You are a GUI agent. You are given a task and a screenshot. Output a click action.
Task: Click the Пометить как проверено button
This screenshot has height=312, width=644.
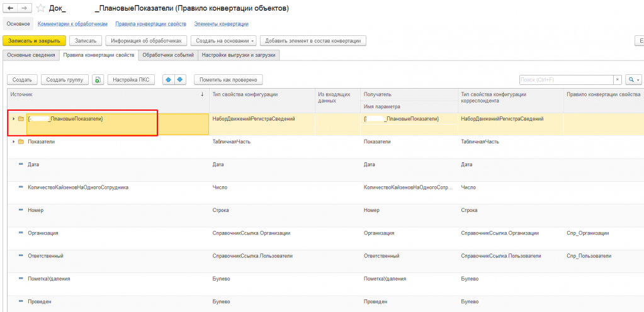[x=228, y=80]
